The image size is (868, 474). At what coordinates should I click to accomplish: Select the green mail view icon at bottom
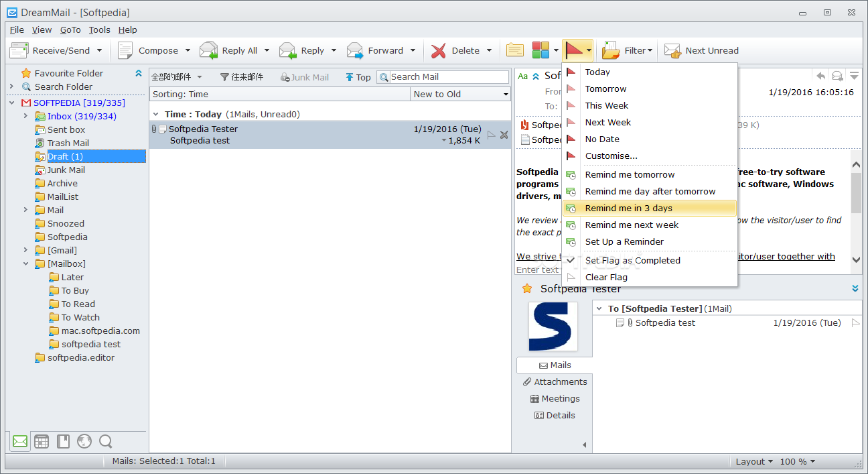pos(20,441)
